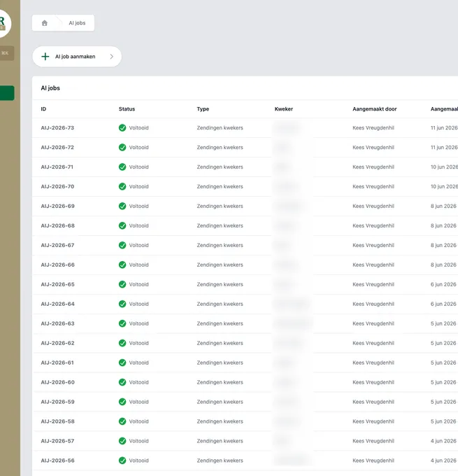This screenshot has width=458, height=476.
Task: Click the green checkmark icon for AIJ-2026-67
Action: (122, 245)
